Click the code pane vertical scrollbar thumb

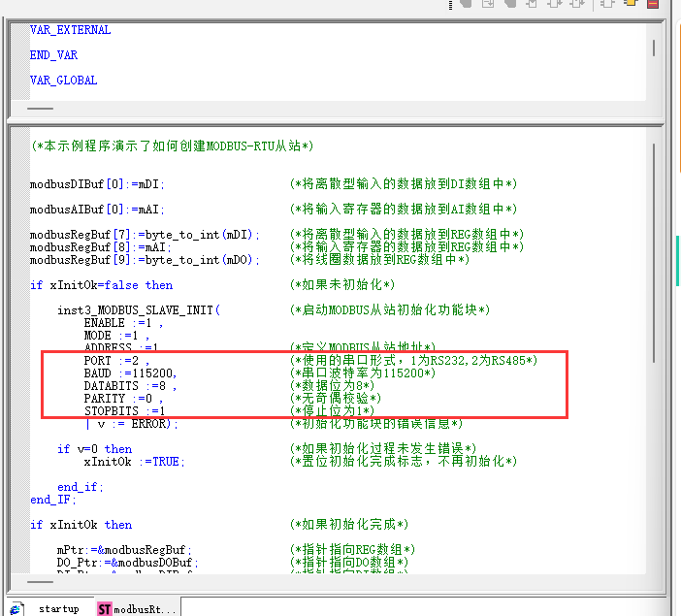point(653,253)
